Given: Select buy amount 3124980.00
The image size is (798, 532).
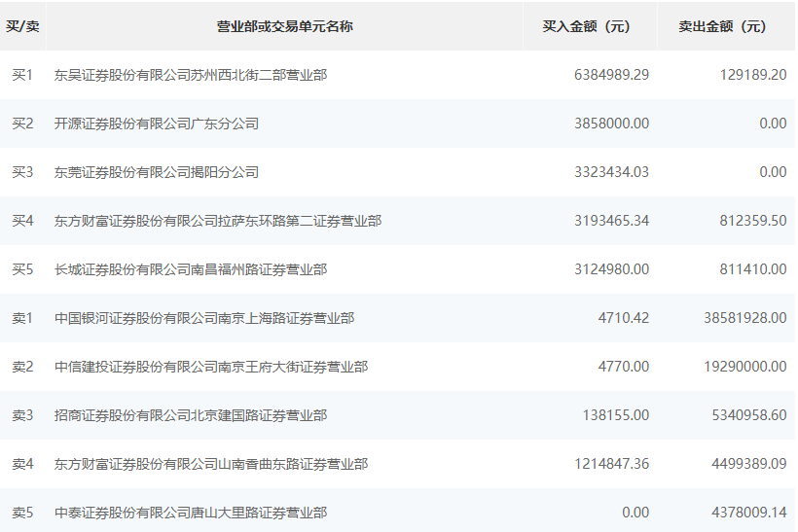Looking at the screenshot, I should tap(612, 269).
